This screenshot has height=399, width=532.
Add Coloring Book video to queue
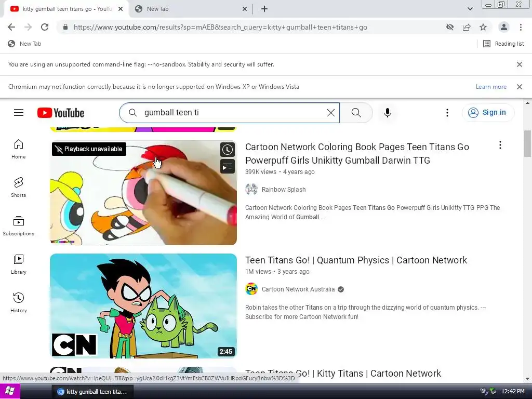228,166
